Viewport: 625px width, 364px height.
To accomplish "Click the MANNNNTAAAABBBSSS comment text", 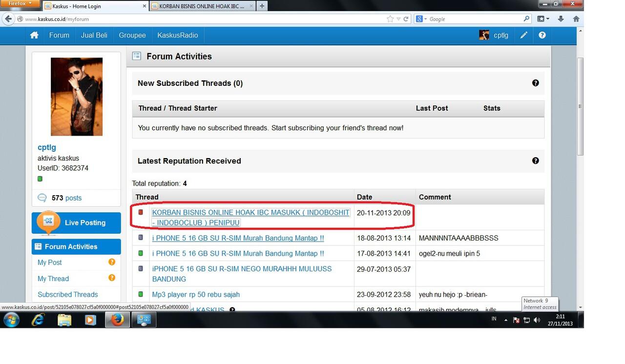I will (458, 238).
